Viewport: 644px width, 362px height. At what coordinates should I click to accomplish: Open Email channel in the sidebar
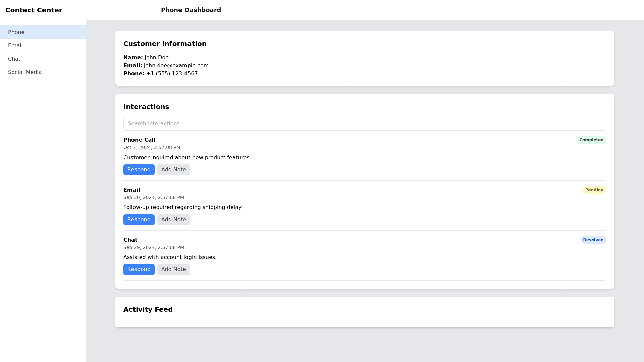(x=15, y=46)
